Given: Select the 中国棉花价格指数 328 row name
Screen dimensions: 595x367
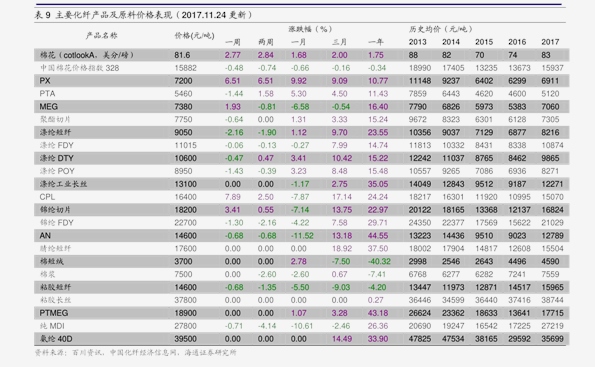Looking at the screenshot, I should [x=79, y=68].
